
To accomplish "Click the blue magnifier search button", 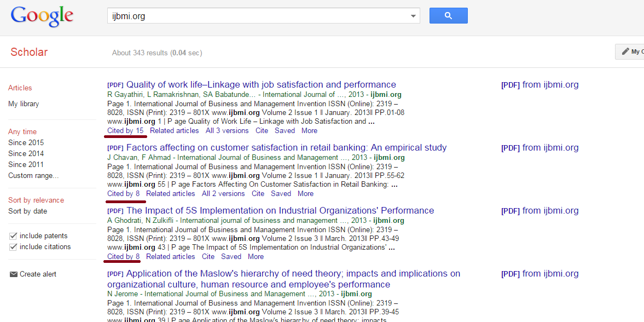I will pos(448,16).
